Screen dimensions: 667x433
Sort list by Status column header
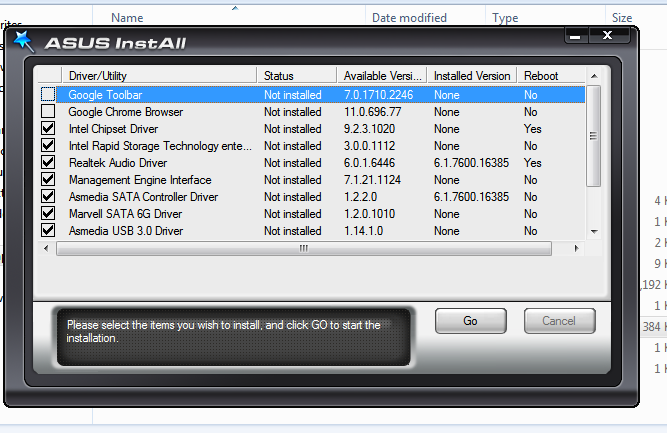pyautogui.click(x=296, y=76)
